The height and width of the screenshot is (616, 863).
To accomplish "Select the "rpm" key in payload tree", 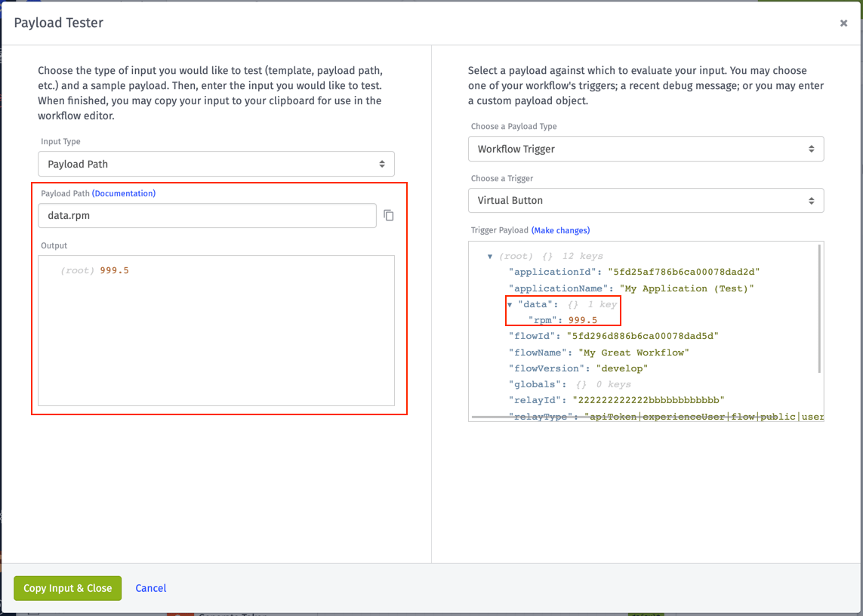I will tap(543, 320).
